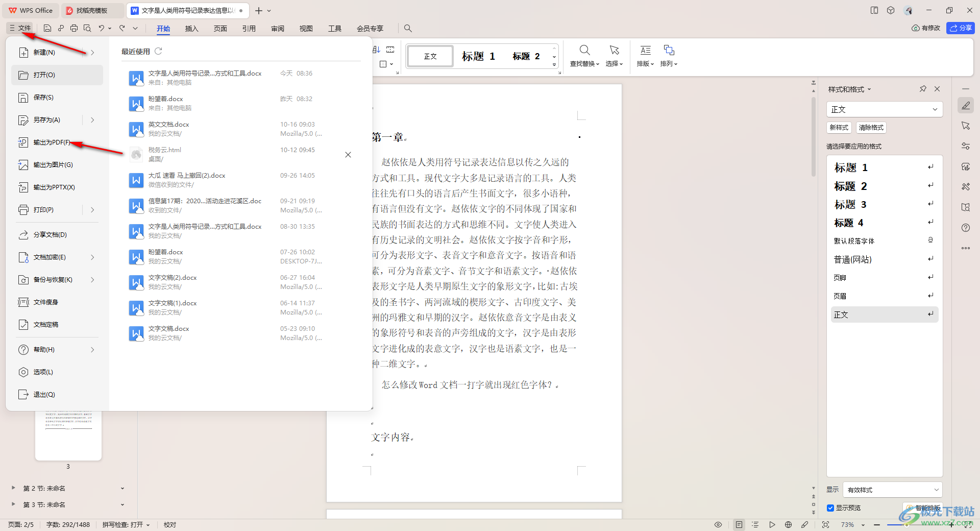This screenshot has width=980, height=531.
Task: Click page 3 thumbnail in navigation pane
Action: coord(68,435)
